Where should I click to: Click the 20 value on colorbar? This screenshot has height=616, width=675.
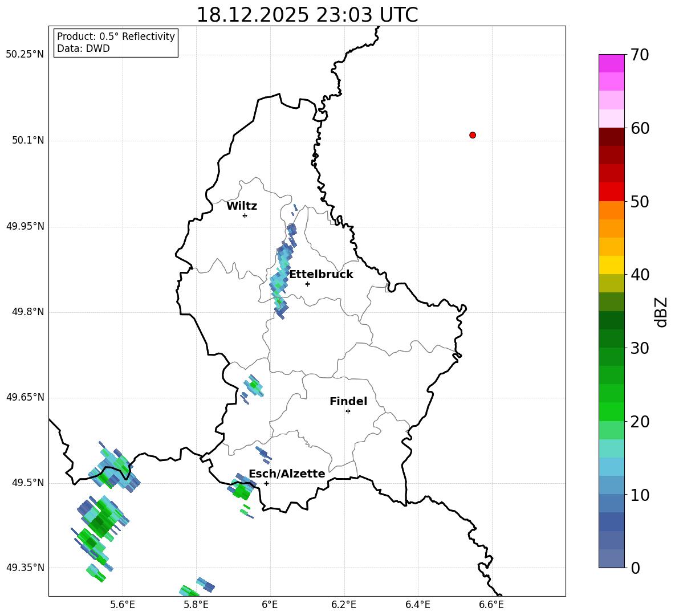pos(640,422)
